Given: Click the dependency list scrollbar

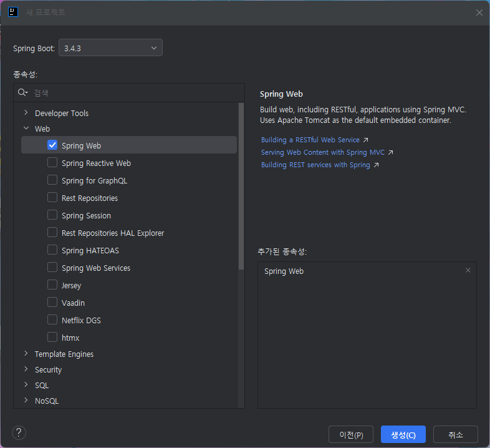Looking at the screenshot, I should (x=241, y=186).
